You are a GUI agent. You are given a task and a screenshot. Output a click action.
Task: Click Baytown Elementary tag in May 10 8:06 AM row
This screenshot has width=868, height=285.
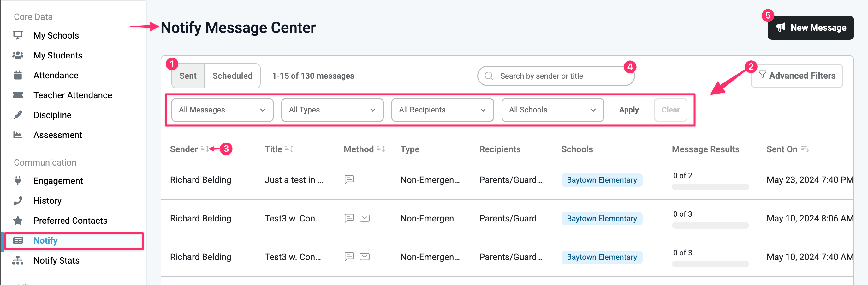click(602, 219)
